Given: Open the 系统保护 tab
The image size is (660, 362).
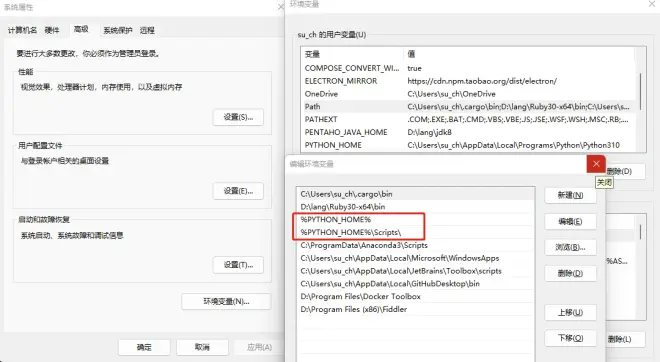Looking at the screenshot, I should 118,30.
